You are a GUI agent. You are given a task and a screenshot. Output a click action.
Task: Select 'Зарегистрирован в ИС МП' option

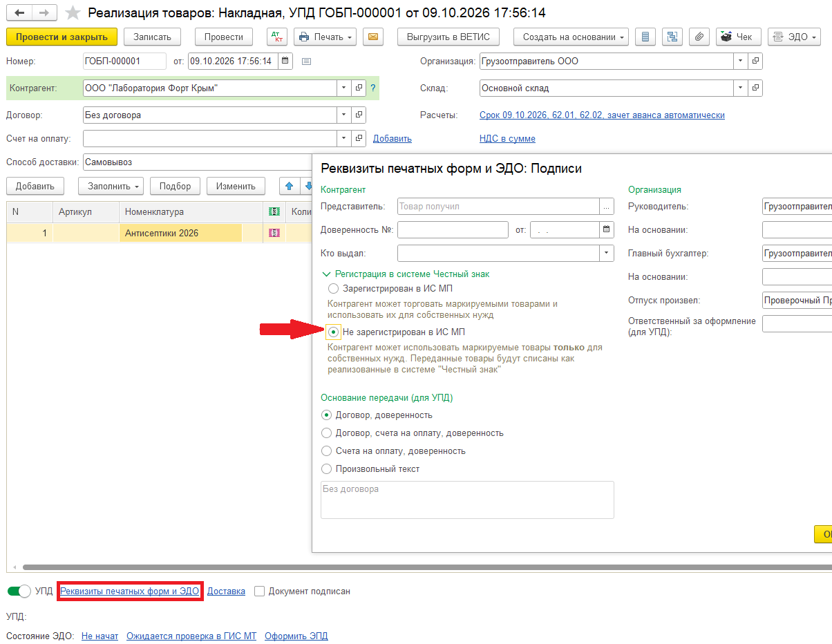click(334, 288)
